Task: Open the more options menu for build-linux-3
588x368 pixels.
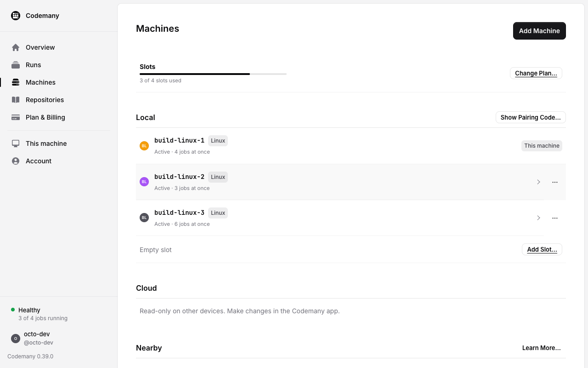Action: coord(555,218)
